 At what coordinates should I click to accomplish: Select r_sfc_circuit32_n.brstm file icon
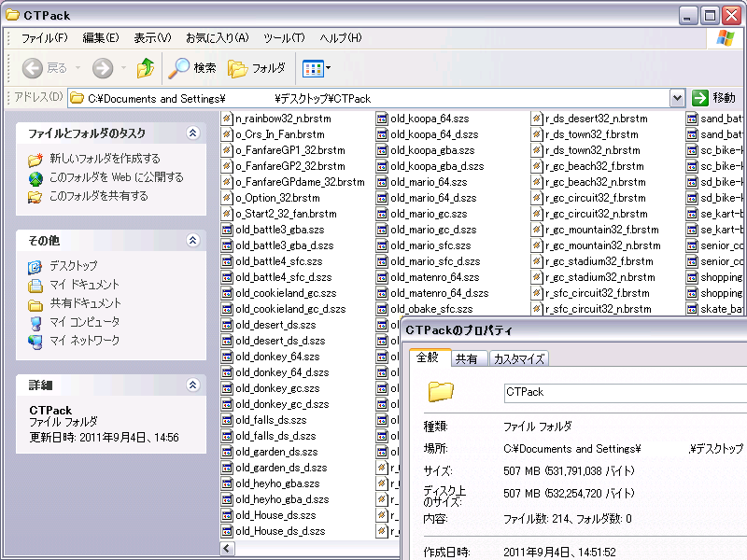tap(537, 309)
